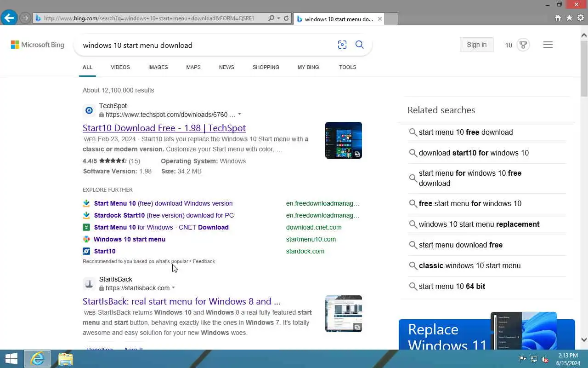Search related 'start menu 10 64 bit'
The image size is (588, 368).
(x=487, y=286)
